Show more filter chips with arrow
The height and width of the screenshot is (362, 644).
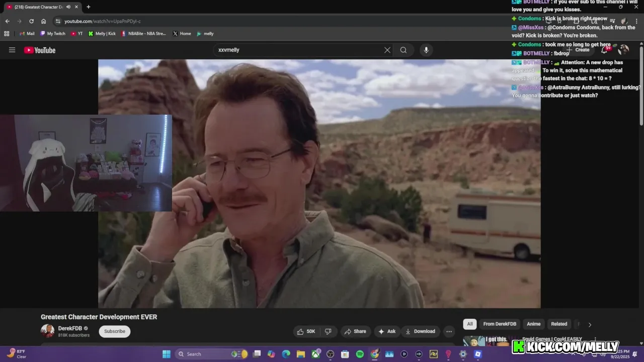590,324
